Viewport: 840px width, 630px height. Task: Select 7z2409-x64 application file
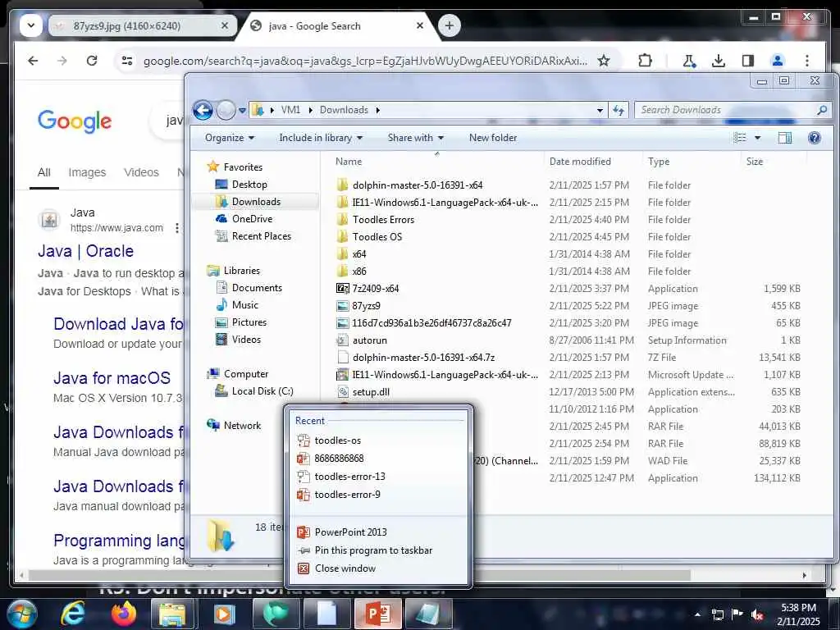tap(375, 288)
